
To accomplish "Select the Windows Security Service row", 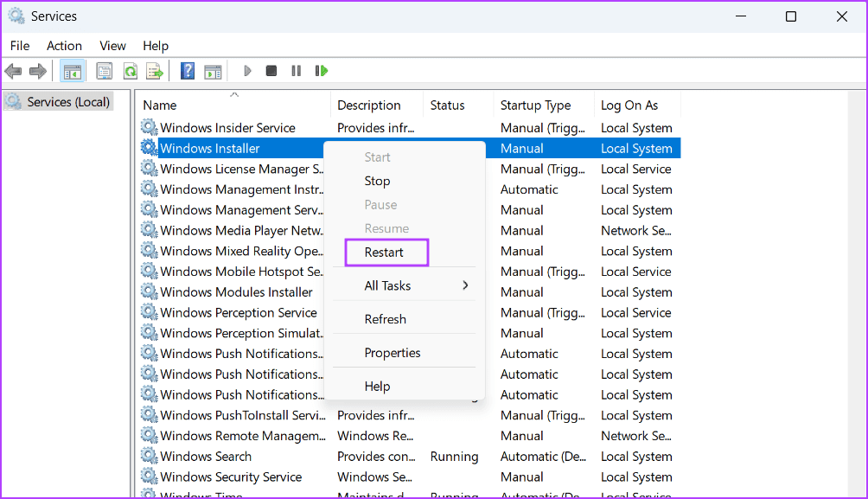I will click(410, 477).
